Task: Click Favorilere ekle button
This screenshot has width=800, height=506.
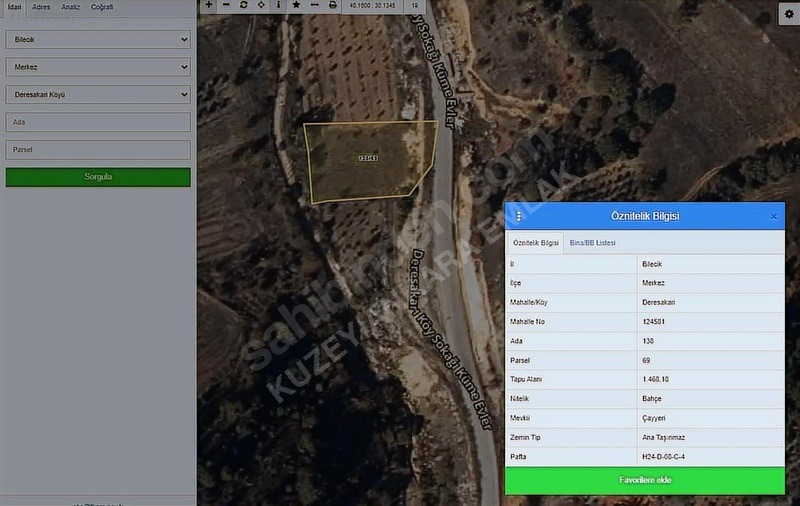Action: (645, 480)
